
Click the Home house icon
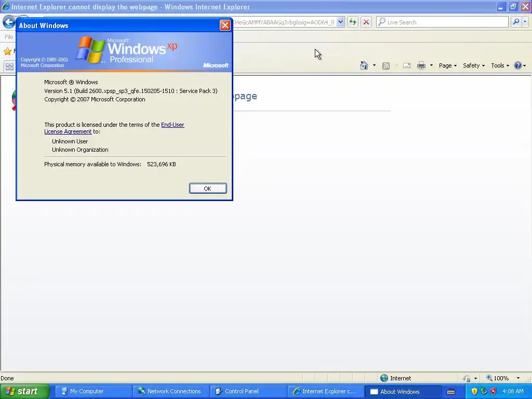[364, 65]
